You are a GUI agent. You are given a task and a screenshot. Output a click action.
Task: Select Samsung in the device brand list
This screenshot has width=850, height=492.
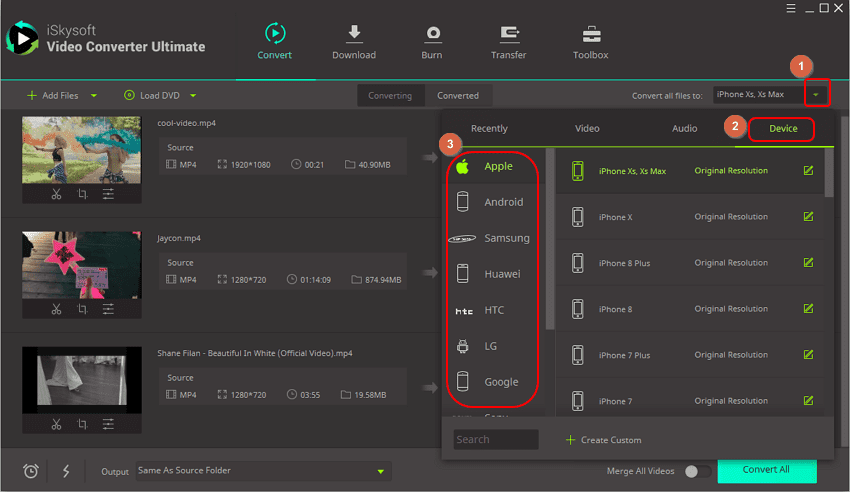coord(506,238)
